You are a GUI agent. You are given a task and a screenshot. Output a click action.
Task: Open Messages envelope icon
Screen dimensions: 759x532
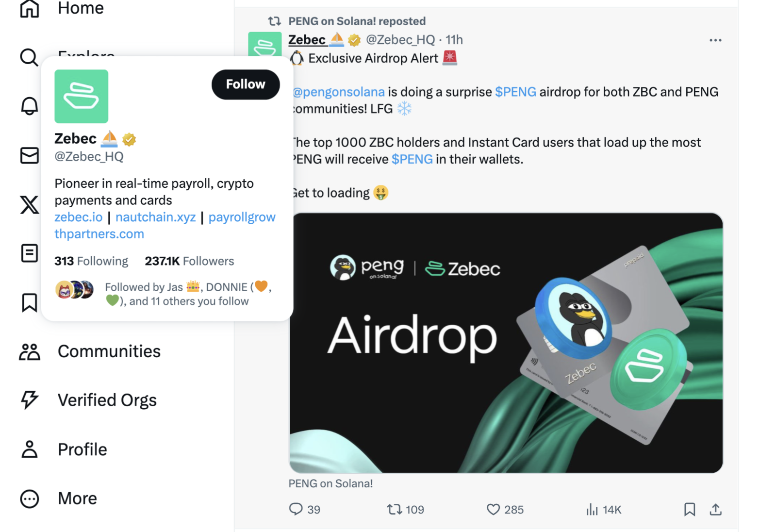pos(29,155)
